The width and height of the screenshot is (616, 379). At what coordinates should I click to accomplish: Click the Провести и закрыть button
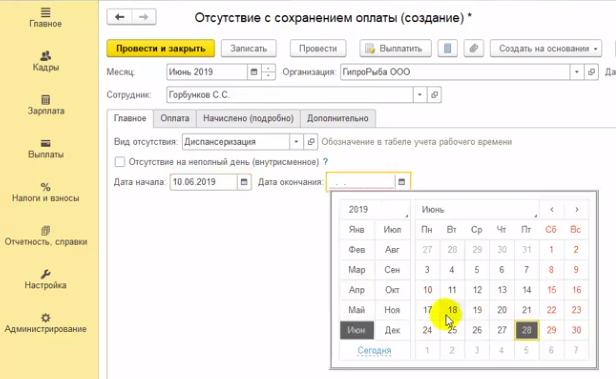(x=161, y=48)
